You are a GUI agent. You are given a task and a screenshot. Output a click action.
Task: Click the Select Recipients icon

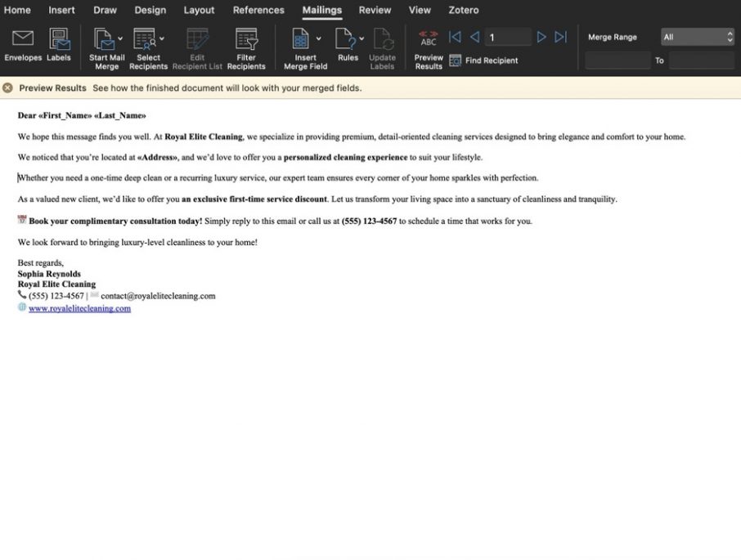click(x=145, y=38)
